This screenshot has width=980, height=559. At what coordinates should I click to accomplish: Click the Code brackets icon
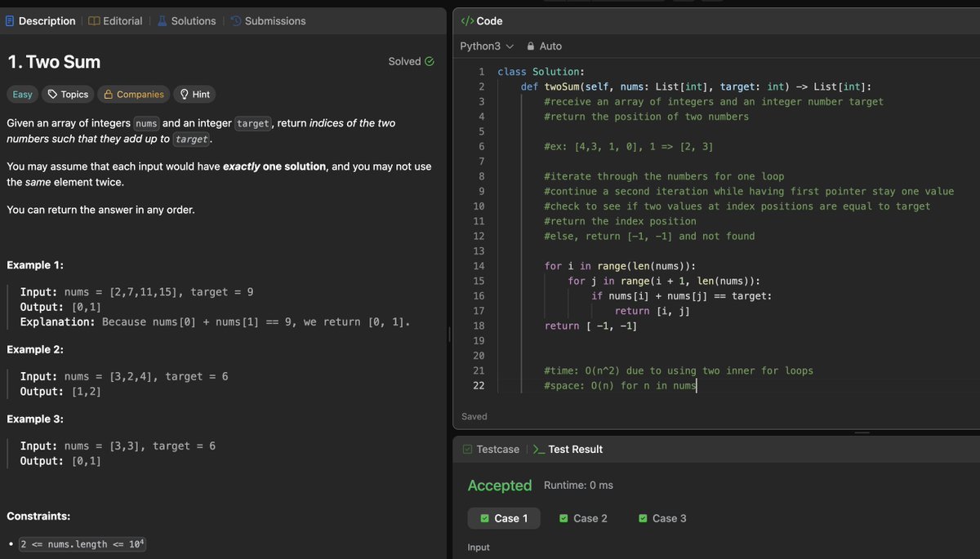[467, 21]
